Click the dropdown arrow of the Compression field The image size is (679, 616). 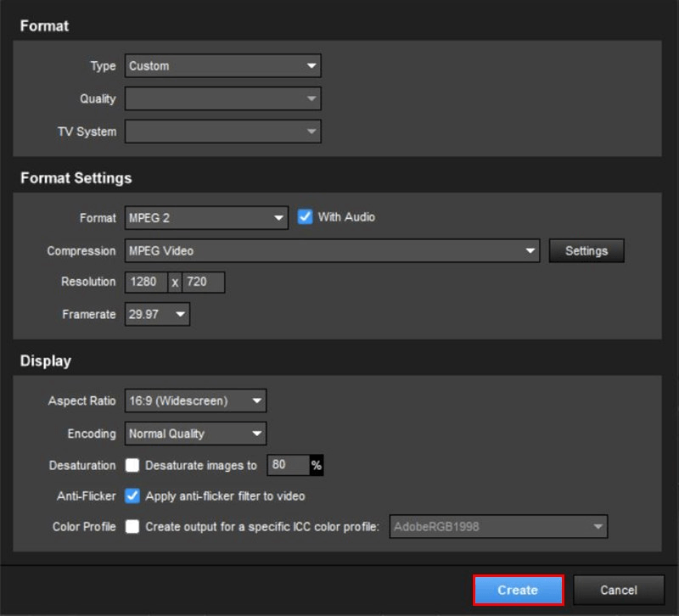tap(530, 251)
